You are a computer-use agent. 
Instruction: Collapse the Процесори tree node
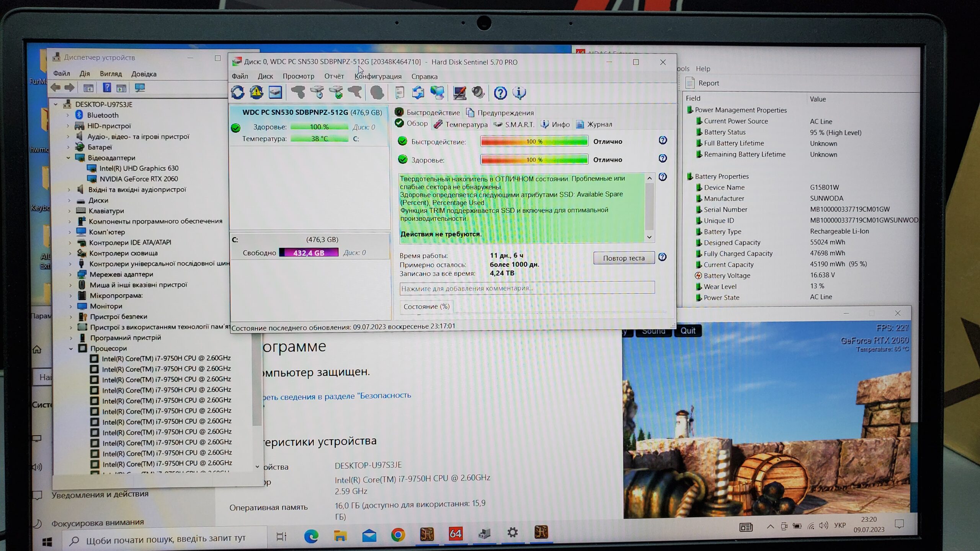pyautogui.click(x=71, y=348)
